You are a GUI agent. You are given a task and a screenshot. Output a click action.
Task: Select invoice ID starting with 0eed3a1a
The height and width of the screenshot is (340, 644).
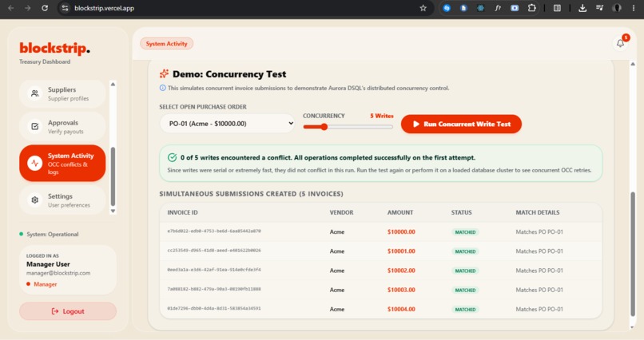[214, 270]
